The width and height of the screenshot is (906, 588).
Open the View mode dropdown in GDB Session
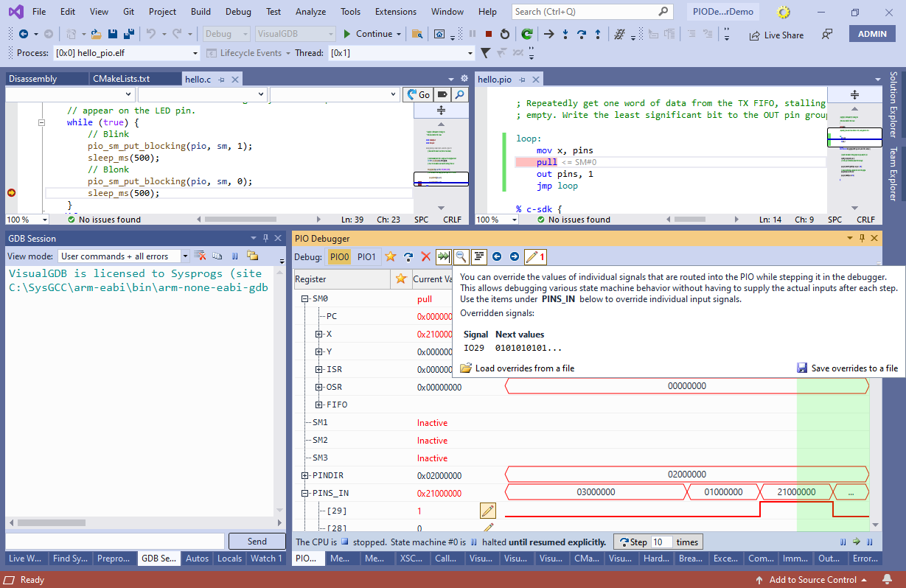(124, 256)
